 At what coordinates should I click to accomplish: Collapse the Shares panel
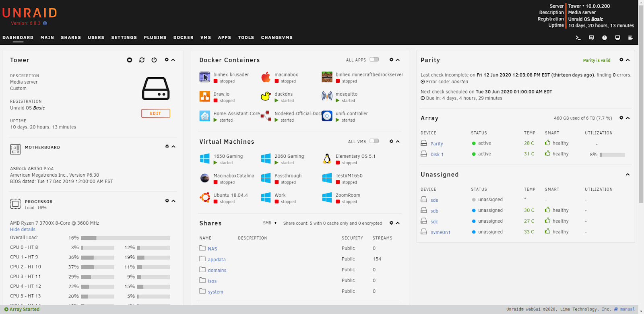point(398,223)
